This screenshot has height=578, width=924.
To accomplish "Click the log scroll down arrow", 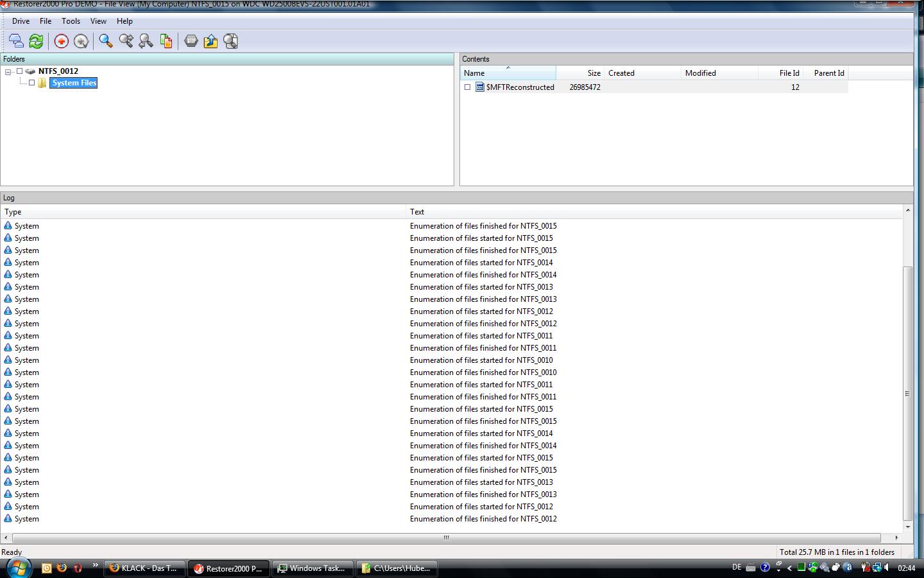I will [x=907, y=527].
